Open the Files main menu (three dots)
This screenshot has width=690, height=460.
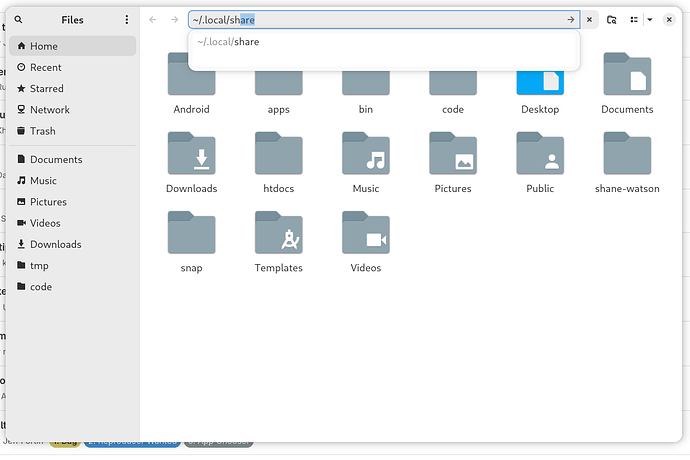[127, 20]
